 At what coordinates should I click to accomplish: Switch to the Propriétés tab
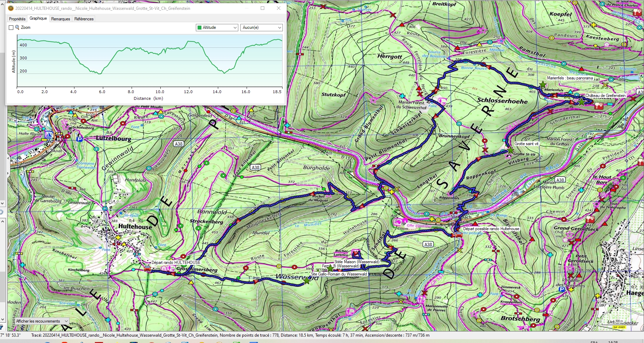point(17,19)
